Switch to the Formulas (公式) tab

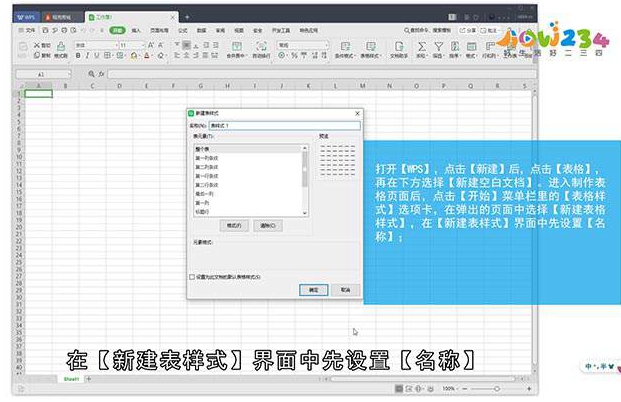pyautogui.click(x=183, y=30)
